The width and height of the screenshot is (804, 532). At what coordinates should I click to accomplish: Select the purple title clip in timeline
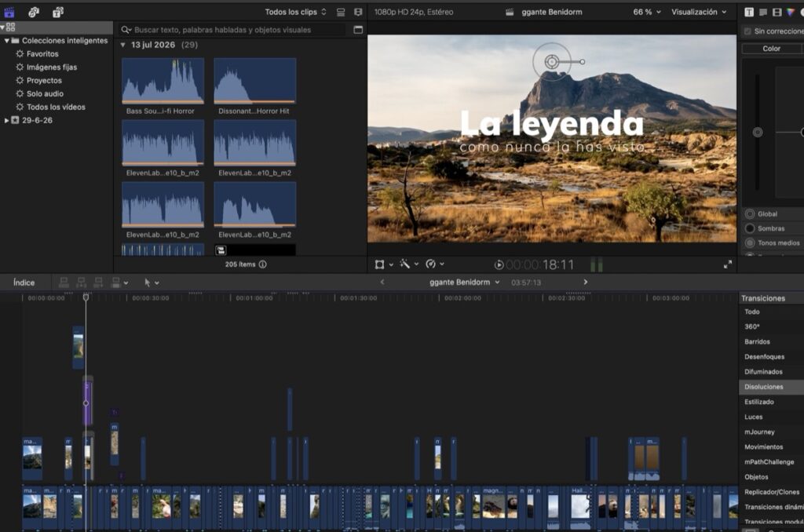point(88,403)
